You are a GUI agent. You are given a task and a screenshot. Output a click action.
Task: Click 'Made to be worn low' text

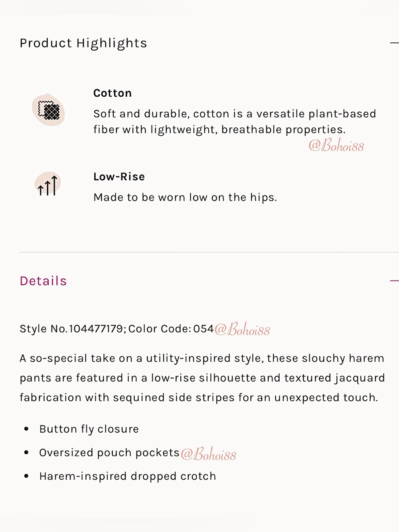pos(185,197)
